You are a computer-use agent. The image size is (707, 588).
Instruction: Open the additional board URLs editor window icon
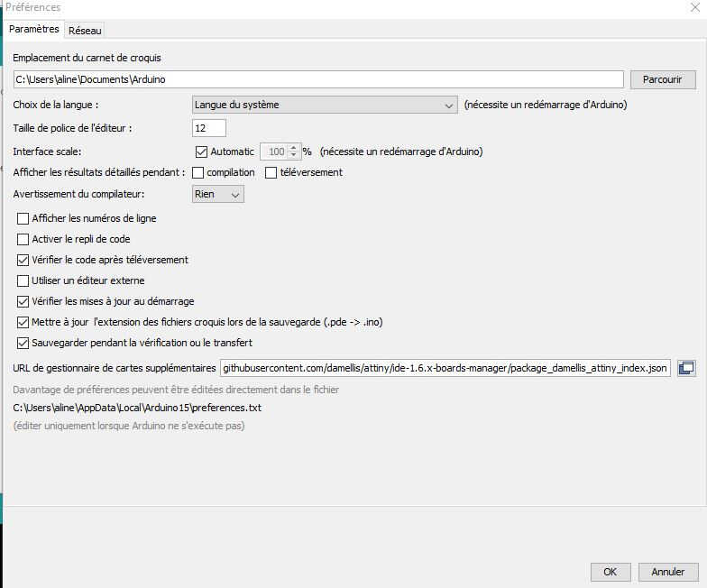click(x=686, y=368)
